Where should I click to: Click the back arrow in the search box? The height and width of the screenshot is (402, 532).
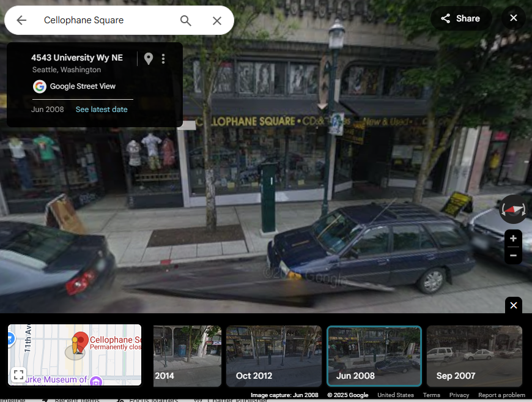click(x=21, y=20)
